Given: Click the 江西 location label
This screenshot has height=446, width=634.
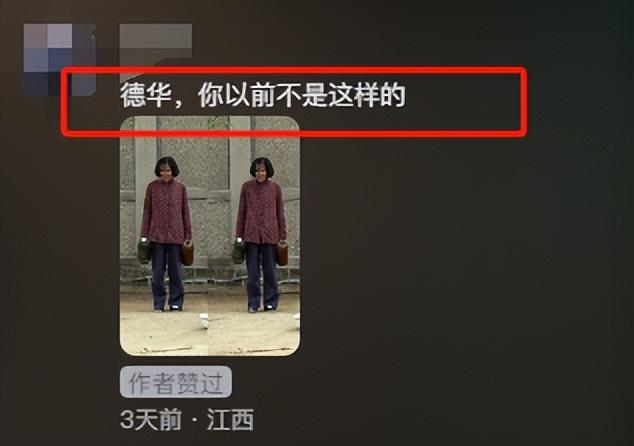Looking at the screenshot, I should (x=230, y=420).
